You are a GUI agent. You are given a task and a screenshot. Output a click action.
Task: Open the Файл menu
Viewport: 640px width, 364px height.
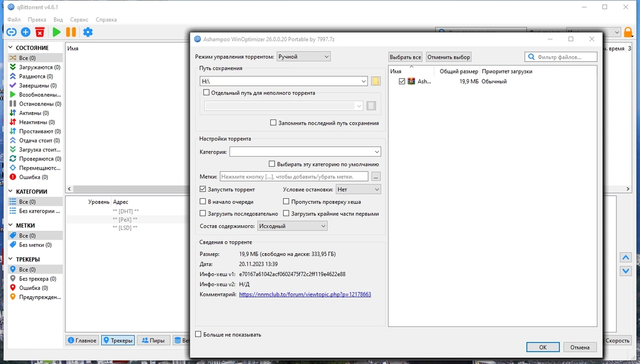14,19
